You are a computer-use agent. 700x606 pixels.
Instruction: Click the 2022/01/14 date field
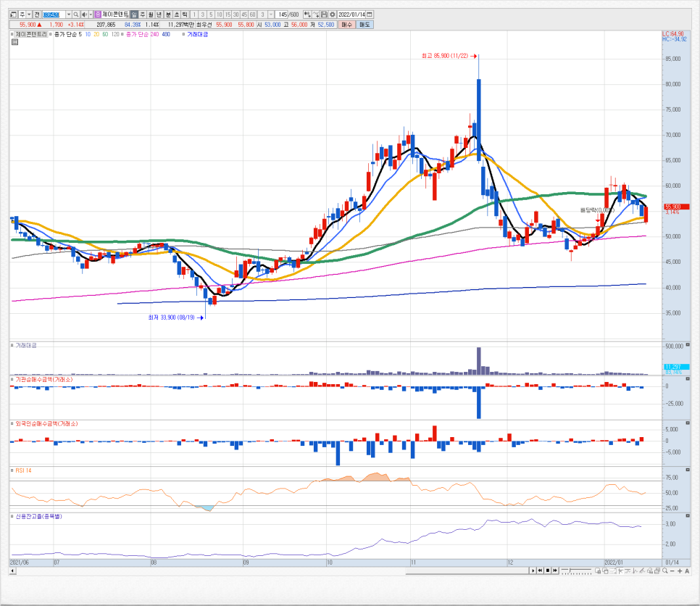(351, 14)
